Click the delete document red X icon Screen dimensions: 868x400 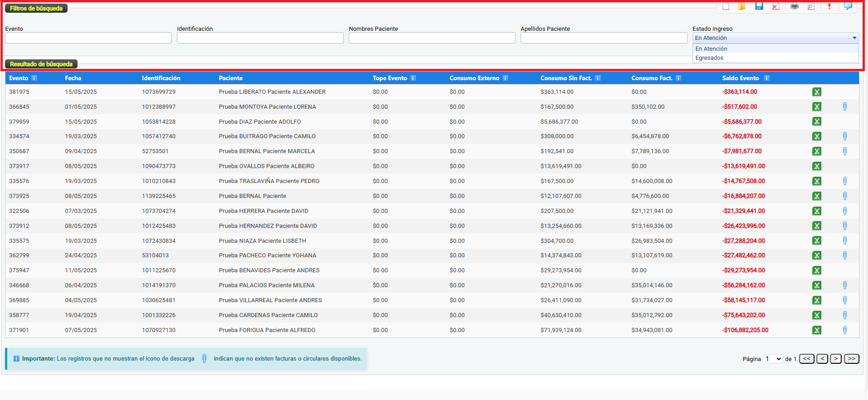pos(776,6)
